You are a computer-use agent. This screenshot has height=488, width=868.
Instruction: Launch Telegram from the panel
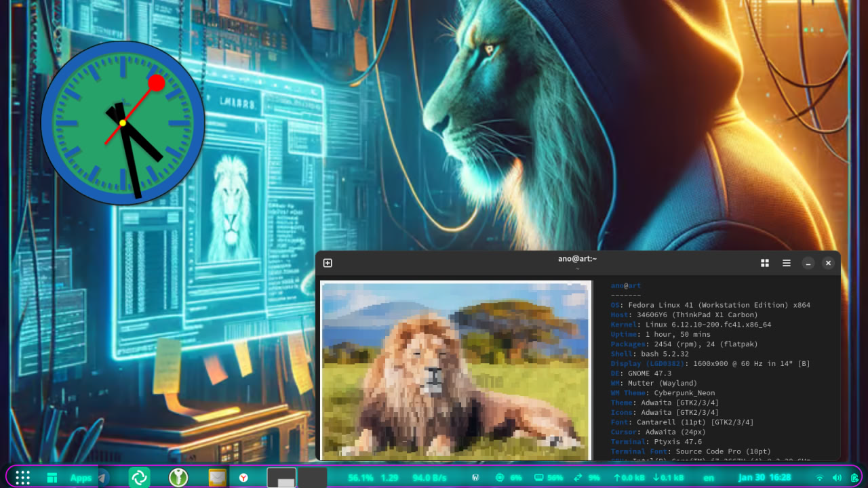[x=103, y=478]
